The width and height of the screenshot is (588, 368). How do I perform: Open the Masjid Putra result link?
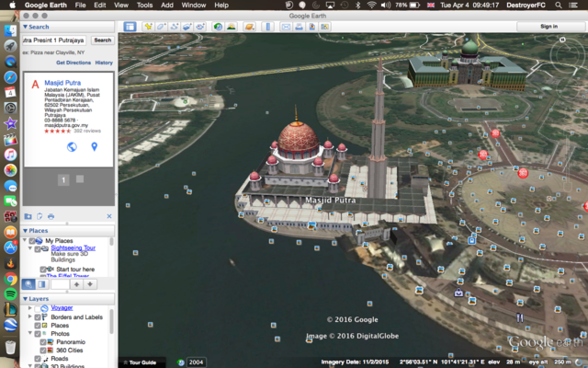tap(62, 83)
